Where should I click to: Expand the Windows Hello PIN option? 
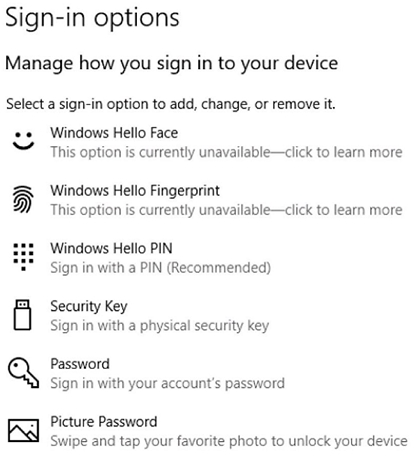[111, 248]
